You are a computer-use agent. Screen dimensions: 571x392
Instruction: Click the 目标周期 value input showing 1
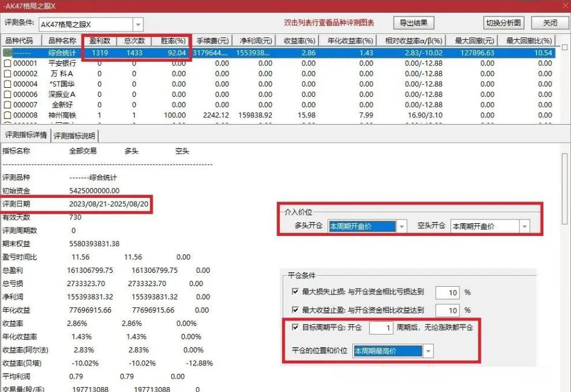[x=382, y=328]
